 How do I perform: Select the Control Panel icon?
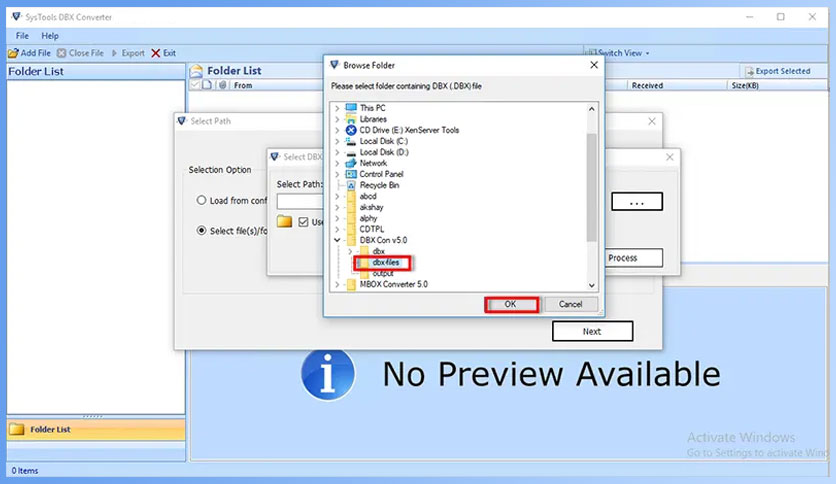click(351, 174)
